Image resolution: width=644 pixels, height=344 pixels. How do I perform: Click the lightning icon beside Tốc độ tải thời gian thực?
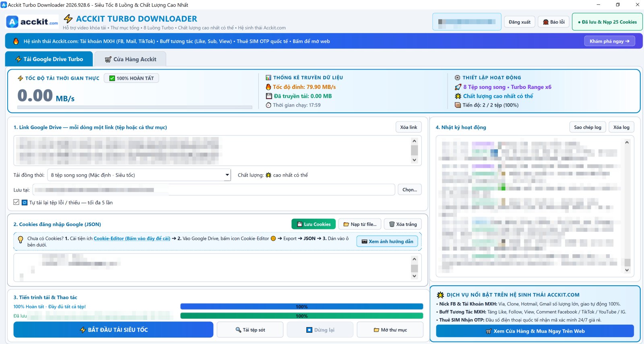[21, 78]
